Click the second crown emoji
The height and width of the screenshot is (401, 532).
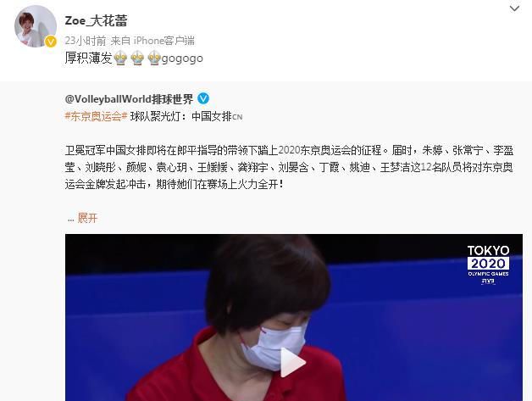[x=137, y=58]
